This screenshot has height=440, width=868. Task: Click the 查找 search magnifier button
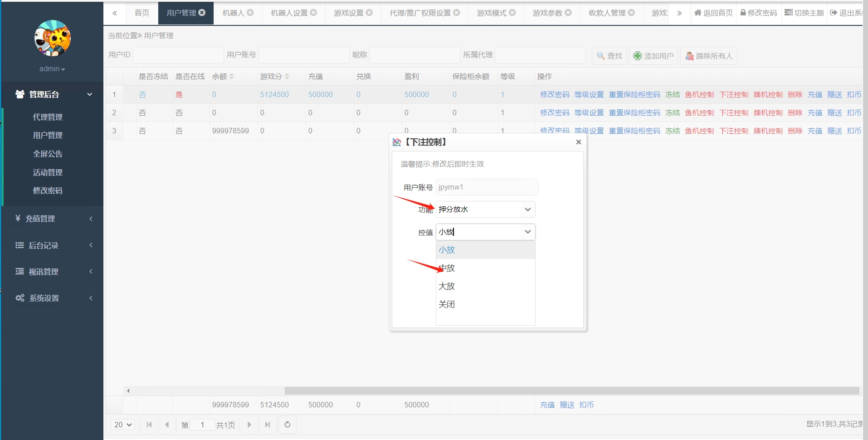(x=609, y=56)
